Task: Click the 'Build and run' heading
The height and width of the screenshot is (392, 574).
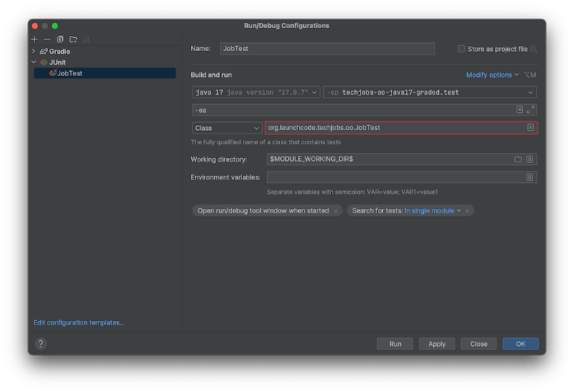Action: coord(211,75)
